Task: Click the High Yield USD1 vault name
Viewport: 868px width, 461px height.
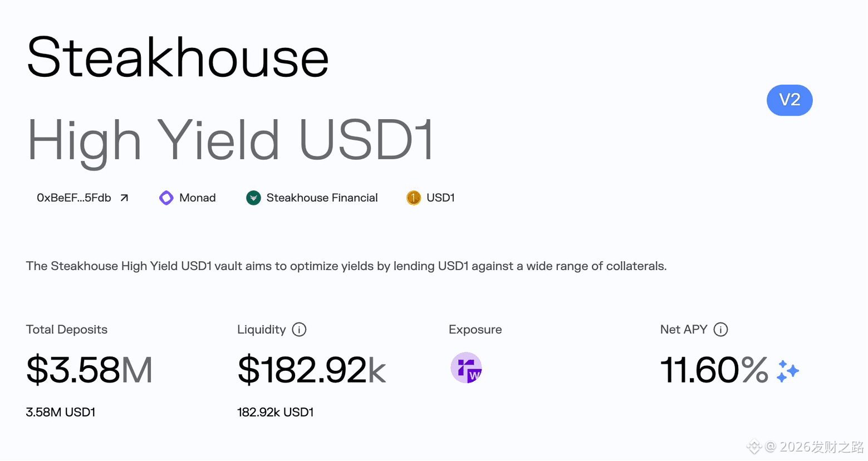Action: pyautogui.click(x=231, y=140)
